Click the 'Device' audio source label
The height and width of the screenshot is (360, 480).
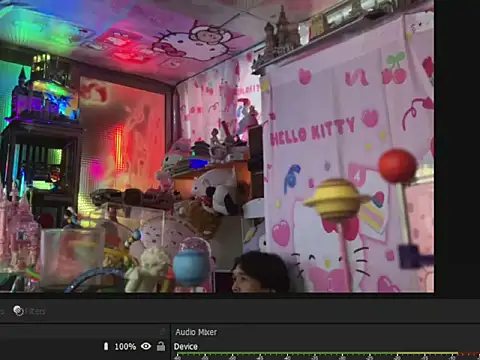[186, 347]
